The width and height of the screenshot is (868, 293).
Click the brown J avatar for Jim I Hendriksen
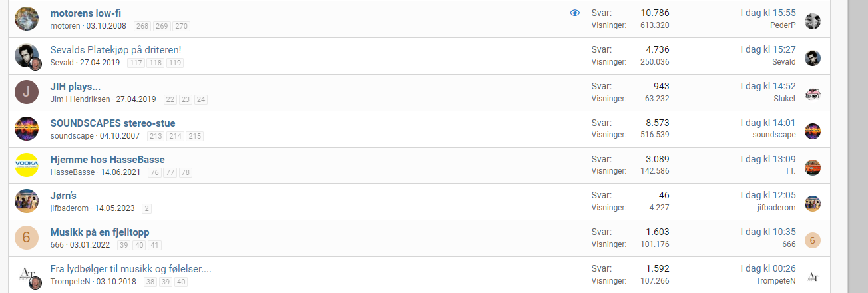(x=26, y=92)
